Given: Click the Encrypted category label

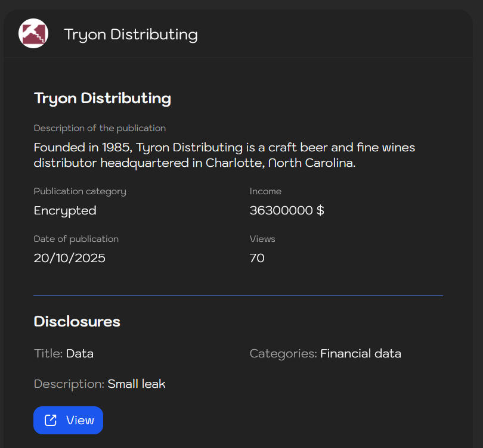Looking at the screenshot, I should [65, 210].
